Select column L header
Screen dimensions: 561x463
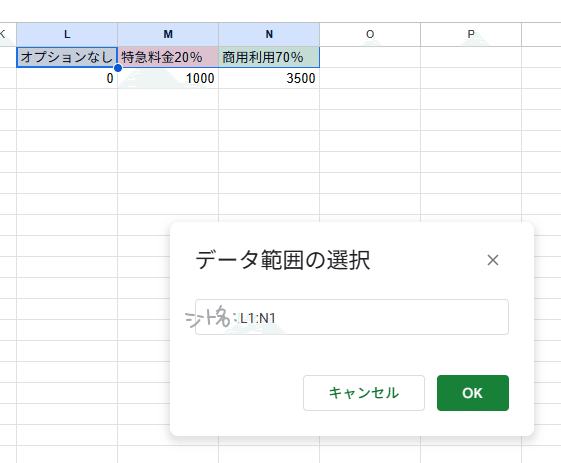click(67, 34)
